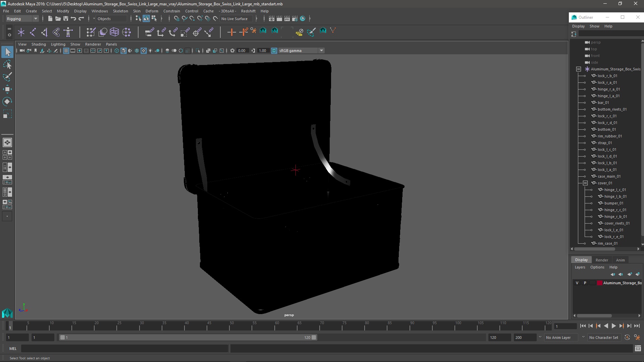The image size is (644, 362).
Task: Click the current frame field
Action: tap(566, 326)
